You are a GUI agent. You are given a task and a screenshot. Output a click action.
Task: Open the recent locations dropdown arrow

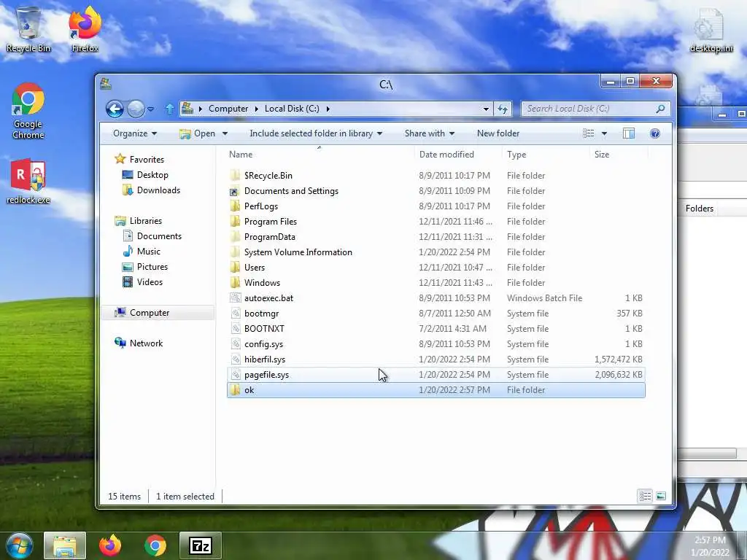point(150,109)
